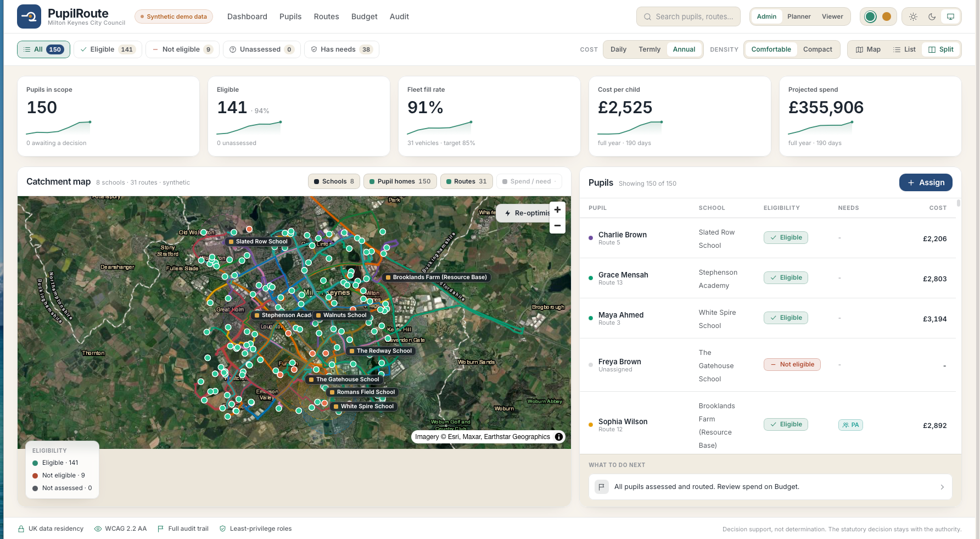Switch to List view
Image resolution: width=980 pixels, height=539 pixels.
(904, 49)
